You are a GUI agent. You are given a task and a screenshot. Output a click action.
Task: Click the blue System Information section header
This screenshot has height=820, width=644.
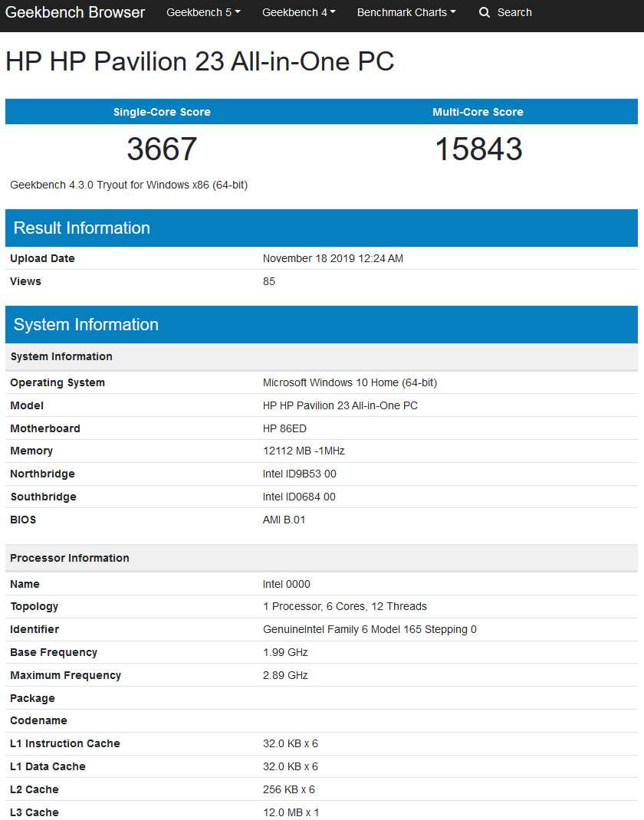(321, 325)
